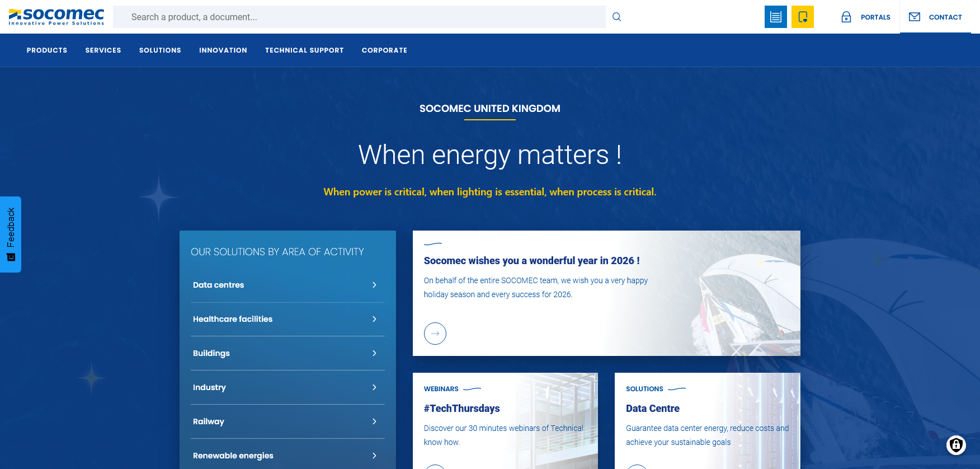The height and width of the screenshot is (469, 980).
Task: Open the Feedback side tab
Action: [11, 234]
